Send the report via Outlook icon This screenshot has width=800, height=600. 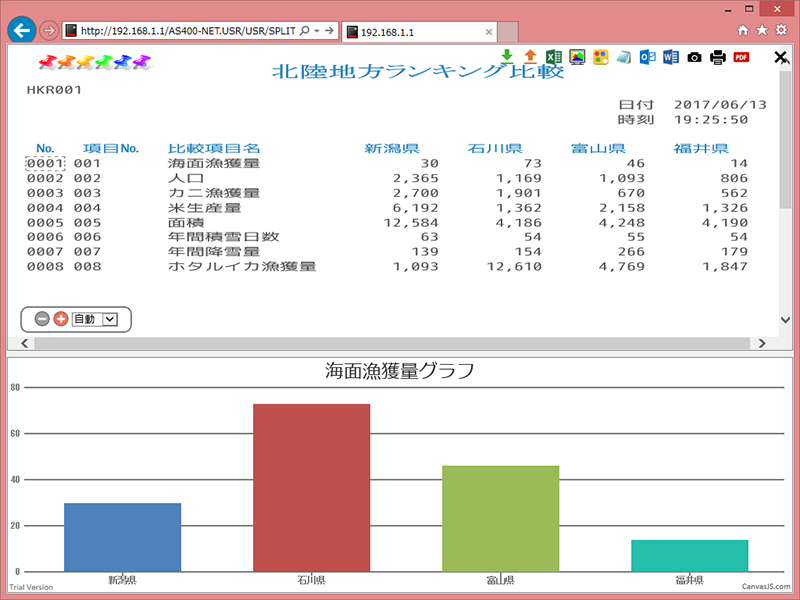[x=647, y=57]
